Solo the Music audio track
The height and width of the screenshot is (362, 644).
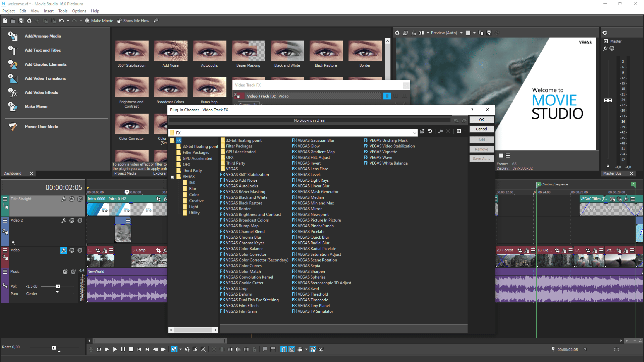(x=73, y=272)
